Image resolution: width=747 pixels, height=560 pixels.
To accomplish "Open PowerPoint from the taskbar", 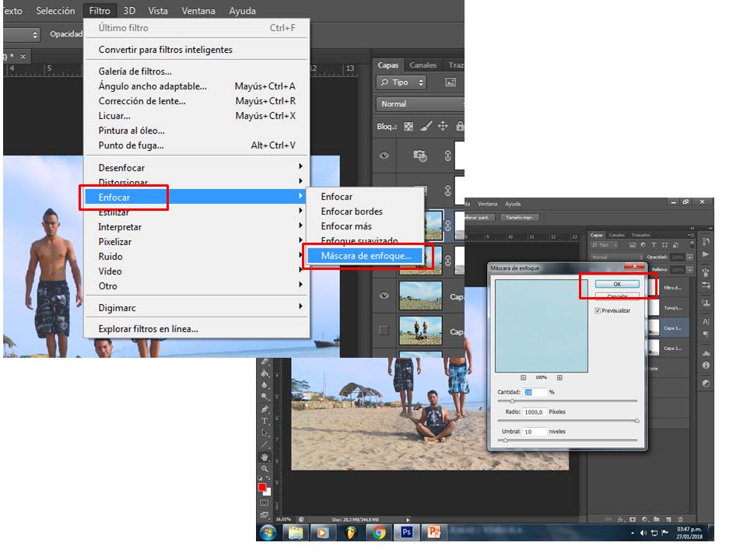I will (434, 532).
